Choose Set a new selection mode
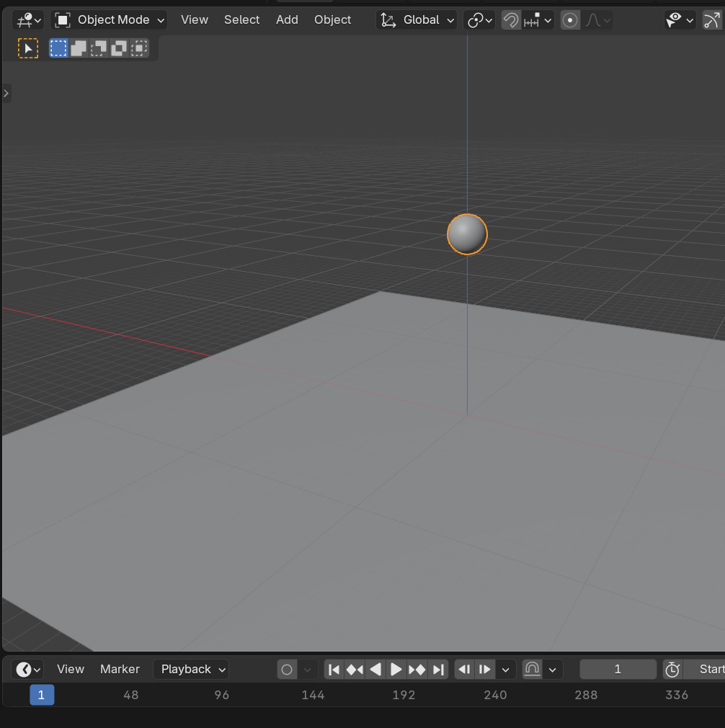 58,48
